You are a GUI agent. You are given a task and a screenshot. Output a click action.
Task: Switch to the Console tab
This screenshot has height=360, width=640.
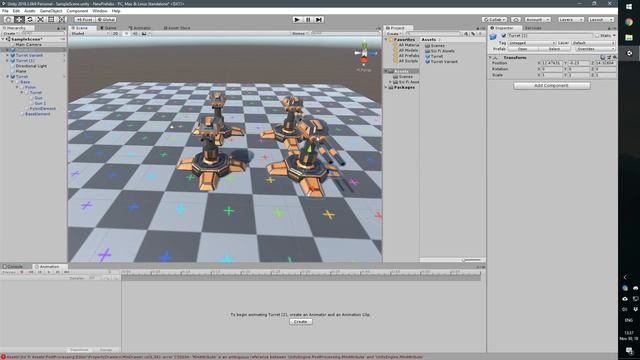(x=13, y=267)
